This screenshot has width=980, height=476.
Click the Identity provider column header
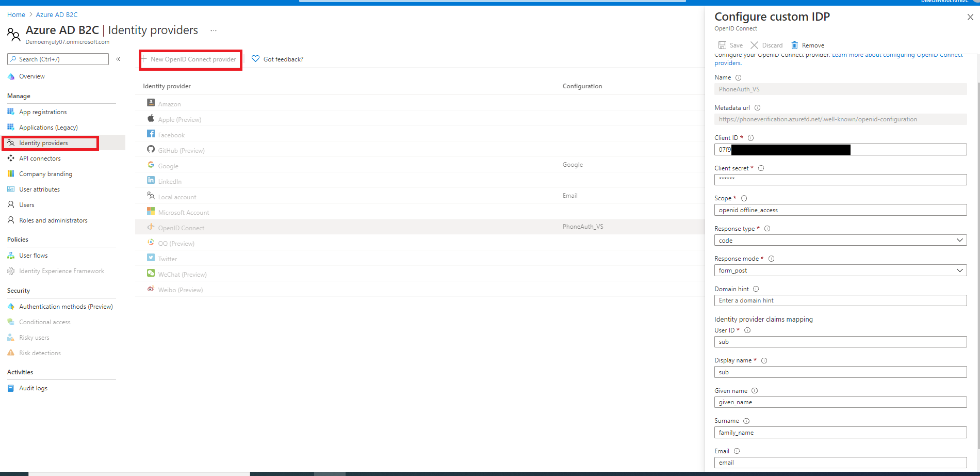click(x=167, y=86)
